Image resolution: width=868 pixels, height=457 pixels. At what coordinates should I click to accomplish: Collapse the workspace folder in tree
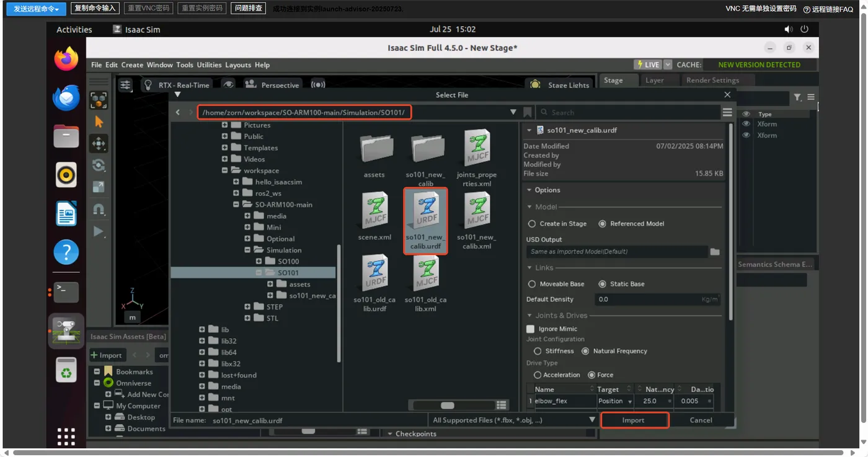point(224,171)
